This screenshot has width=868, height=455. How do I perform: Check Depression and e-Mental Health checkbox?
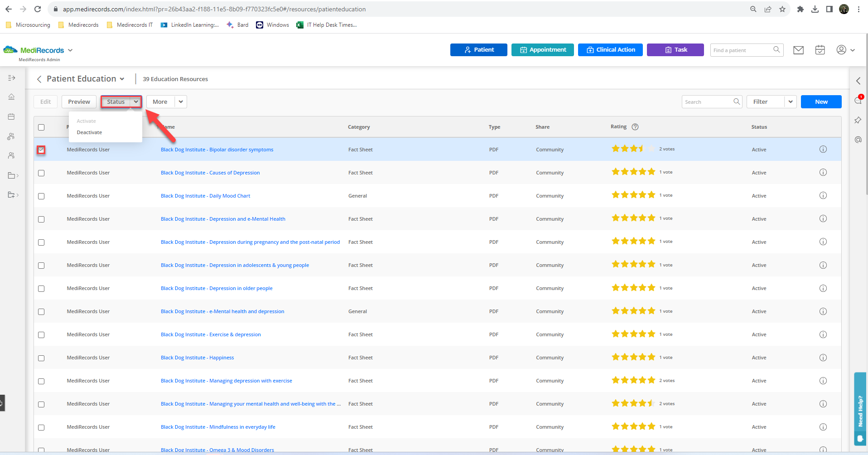(41, 219)
